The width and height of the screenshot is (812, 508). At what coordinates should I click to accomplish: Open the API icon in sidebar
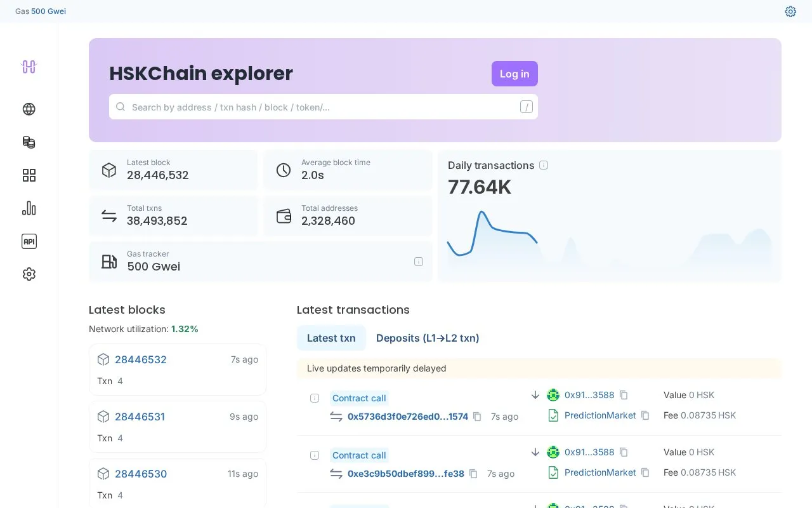coord(29,241)
